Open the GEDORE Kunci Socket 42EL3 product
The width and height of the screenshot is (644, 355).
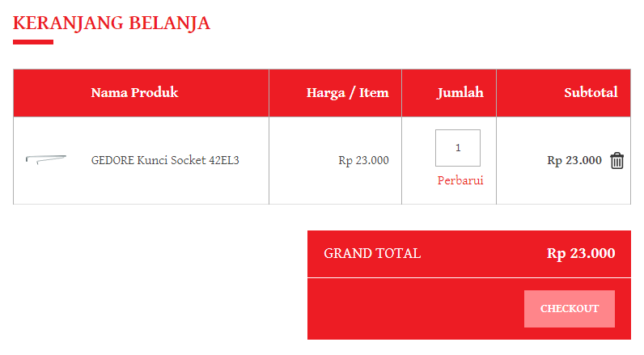[x=165, y=160]
